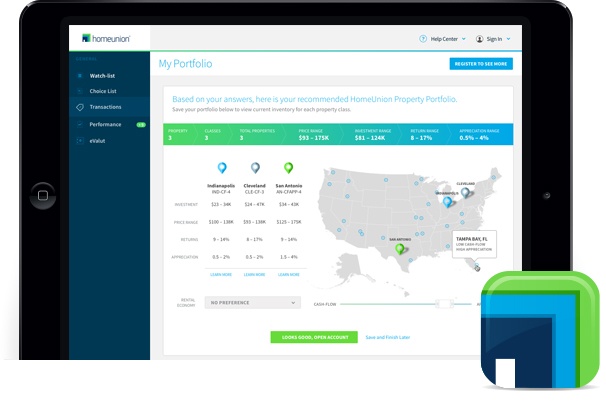Image resolution: width=606 pixels, height=402 pixels.
Task: Open eValut in the sidebar
Action: pos(97,141)
